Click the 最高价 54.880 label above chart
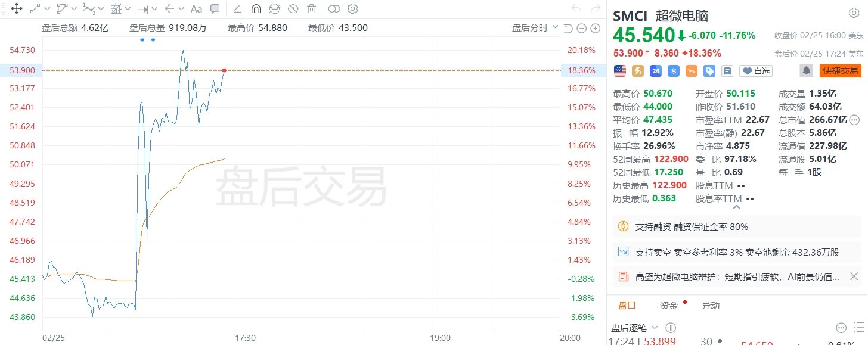 [257, 27]
